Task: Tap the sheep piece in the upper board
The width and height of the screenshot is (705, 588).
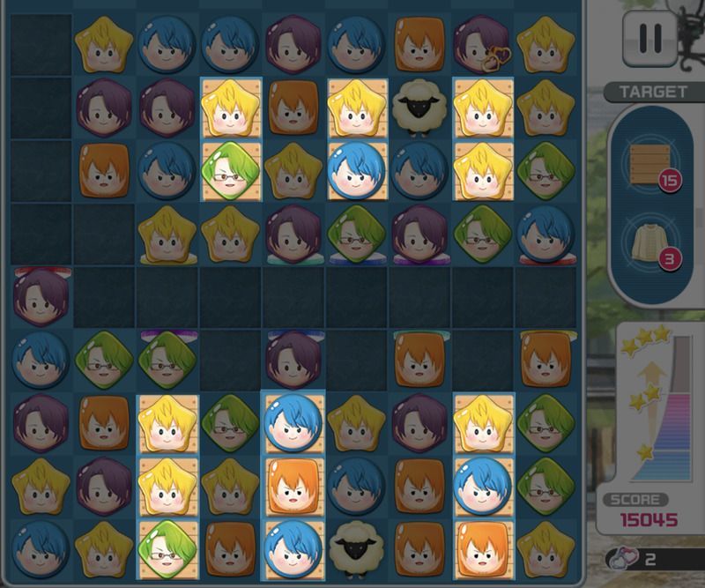Action: click(x=419, y=108)
